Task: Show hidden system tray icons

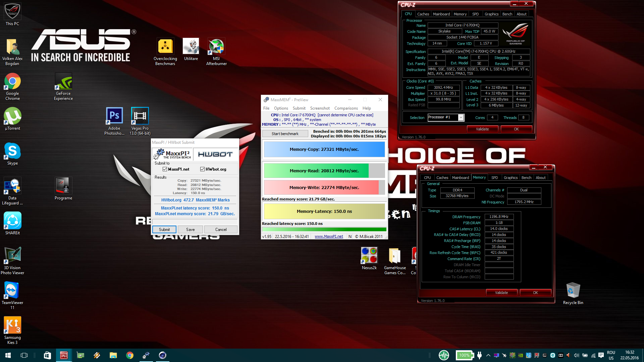Action: tap(488, 355)
